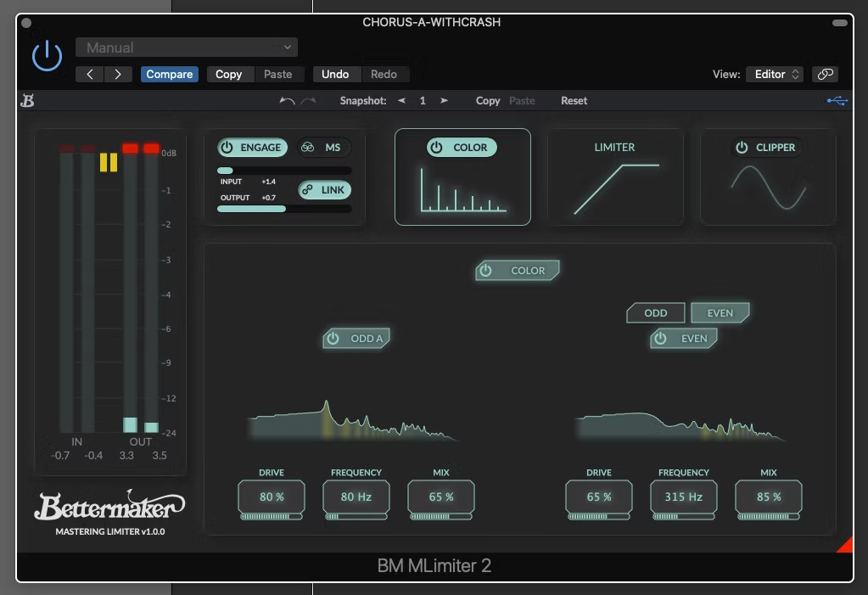This screenshot has height=595, width=868.
Task: Toggle the main COLOR section power button
Action: pyautogui.click(x=517, y=271)
